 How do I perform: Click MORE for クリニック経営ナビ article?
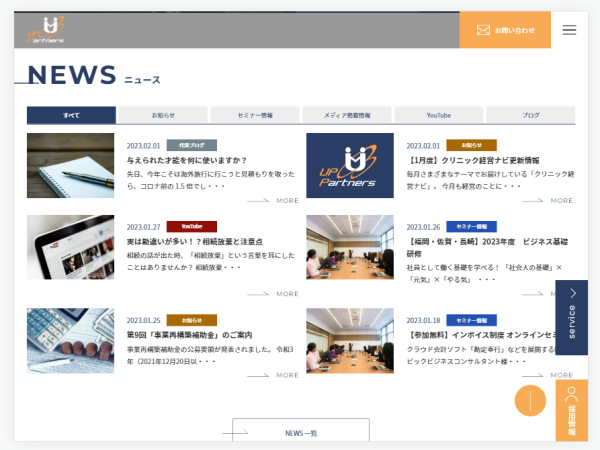click(548, 201)
